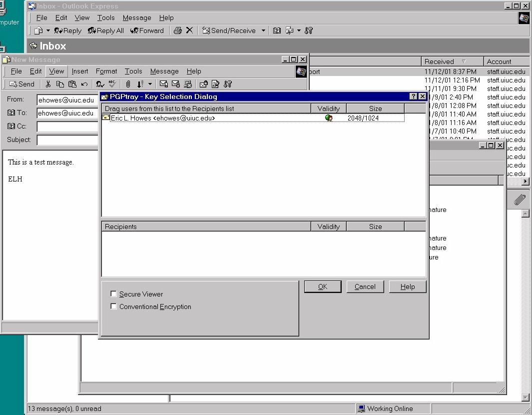532x415 pixels.
Task: Click the Attach paperclip icon in toolbar
Action: point(128,84)
